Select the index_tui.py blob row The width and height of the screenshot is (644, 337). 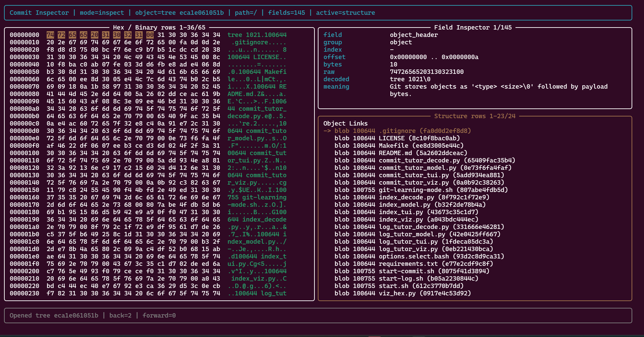(406, 212)
